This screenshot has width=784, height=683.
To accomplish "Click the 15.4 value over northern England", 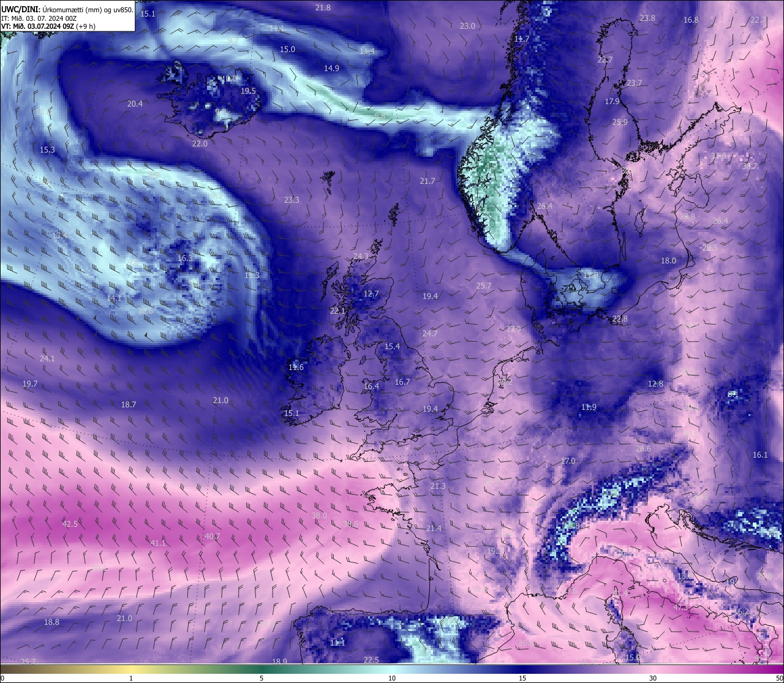I will (x=392, y=346).
